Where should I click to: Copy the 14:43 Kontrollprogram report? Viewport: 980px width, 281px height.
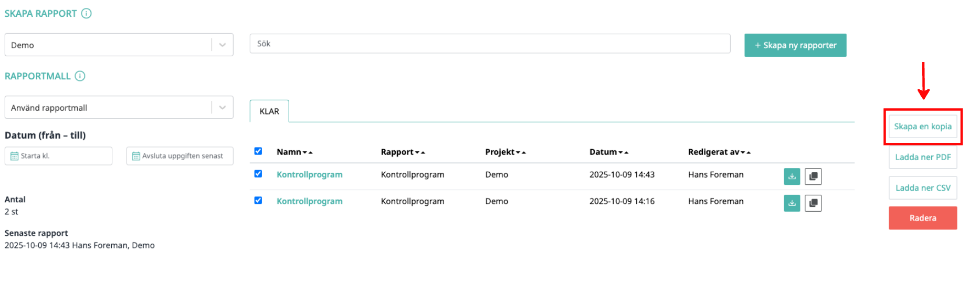(x=813, y=176)
